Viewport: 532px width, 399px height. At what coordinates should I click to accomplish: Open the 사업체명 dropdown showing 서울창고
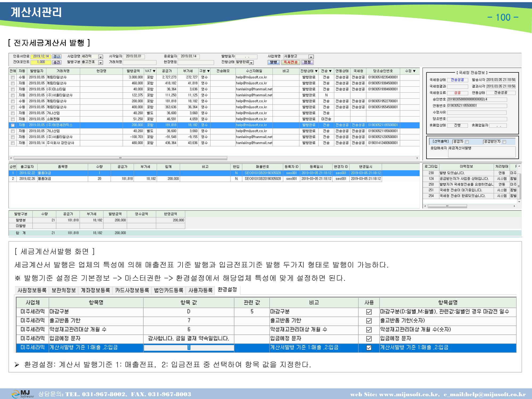(311, 57)
